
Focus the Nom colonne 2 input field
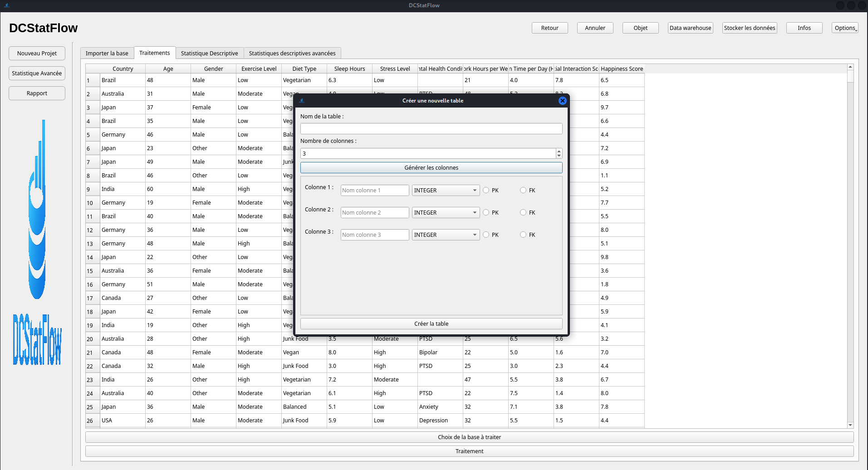[x=374, y=213]
